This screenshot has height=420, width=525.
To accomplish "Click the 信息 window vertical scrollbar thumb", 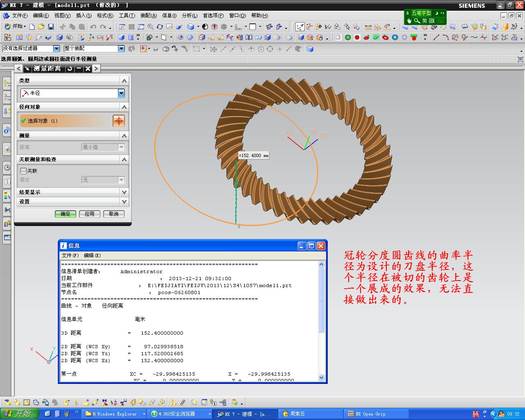I will click(x=322, y=301).
